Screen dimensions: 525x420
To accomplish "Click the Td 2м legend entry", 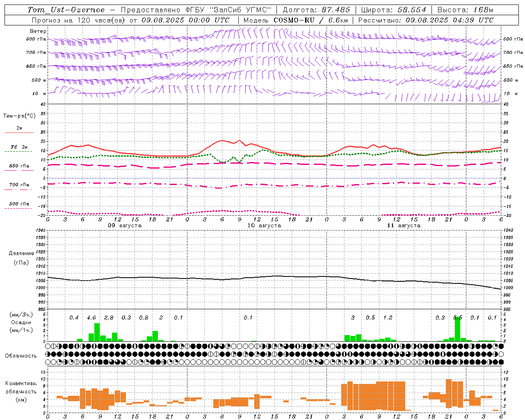I will pos(19,147).
